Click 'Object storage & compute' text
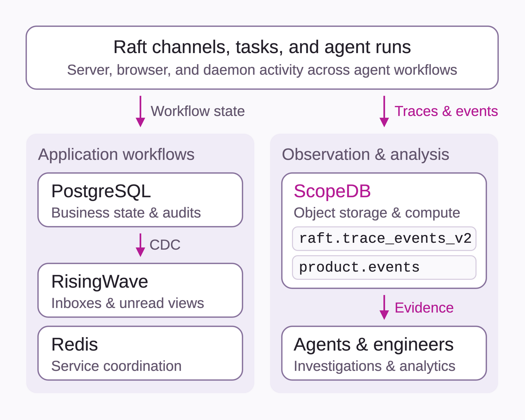Screen dimensions: 525x420 (377, 213)
